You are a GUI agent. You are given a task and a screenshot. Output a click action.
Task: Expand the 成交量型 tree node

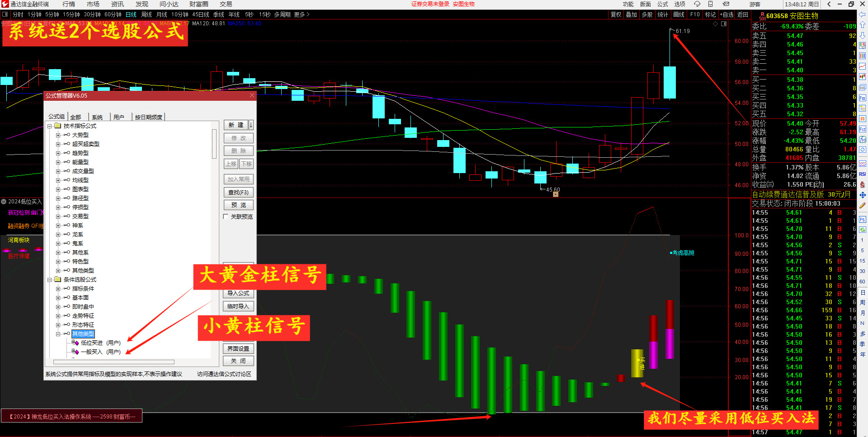pos(58,171)
